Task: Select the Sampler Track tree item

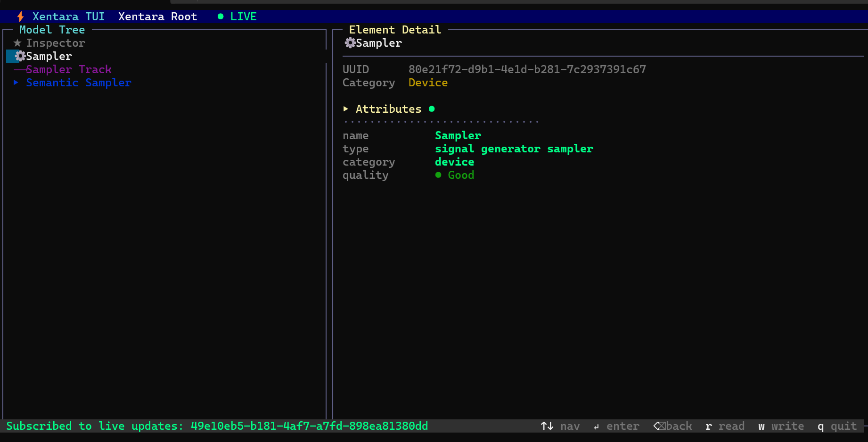Action: [x=69, y=69]
